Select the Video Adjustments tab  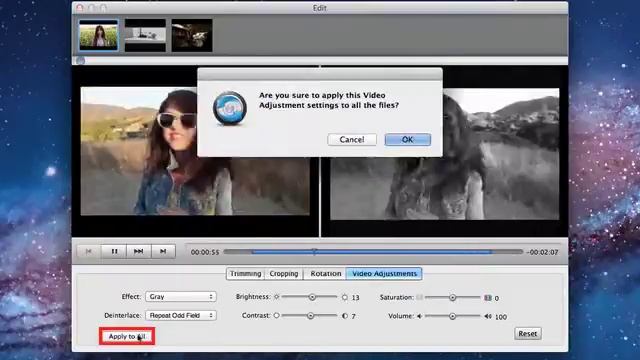point(384,273)
